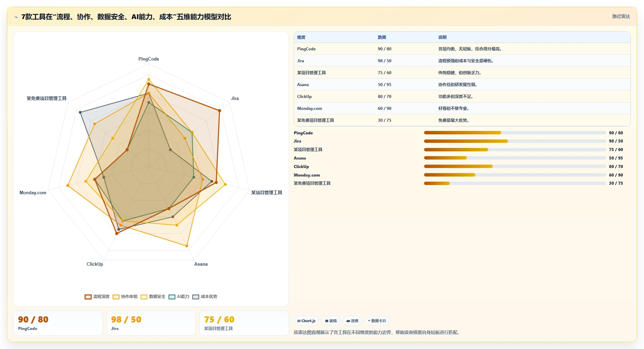
Task: Click the PingCode axis label on radar
Action: click(x=149, y=59)
